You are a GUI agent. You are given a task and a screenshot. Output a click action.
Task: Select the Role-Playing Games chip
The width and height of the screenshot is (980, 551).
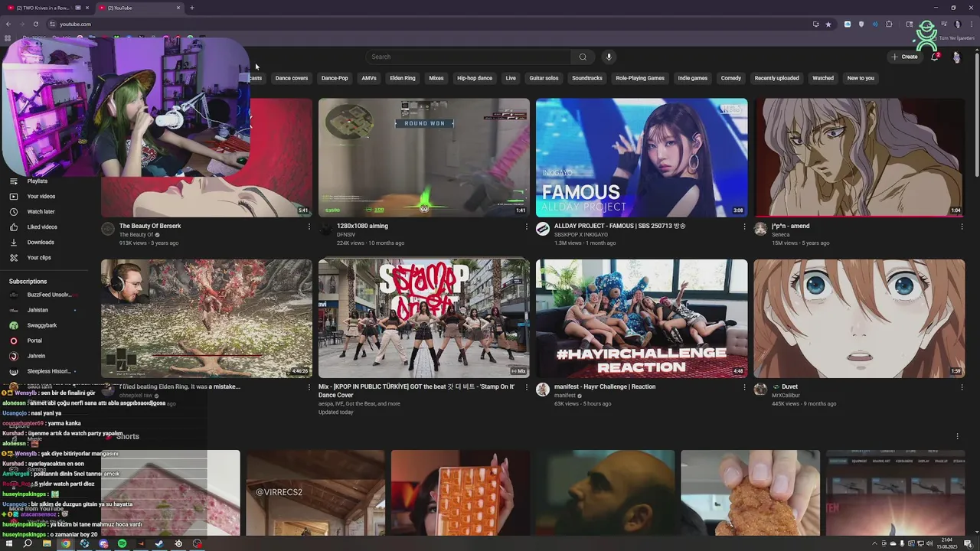tap(640, 78)
